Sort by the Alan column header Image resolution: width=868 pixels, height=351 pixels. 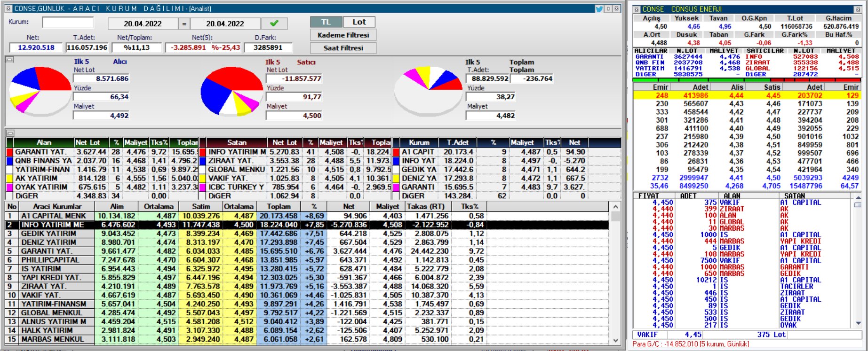(x=44, y=142)
